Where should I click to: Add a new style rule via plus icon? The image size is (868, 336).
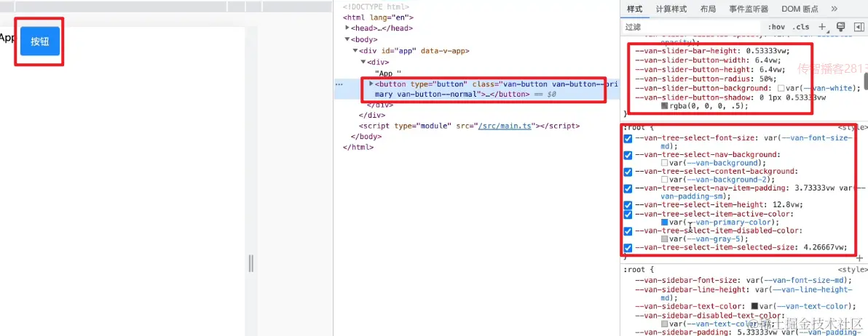pos(822,26)
